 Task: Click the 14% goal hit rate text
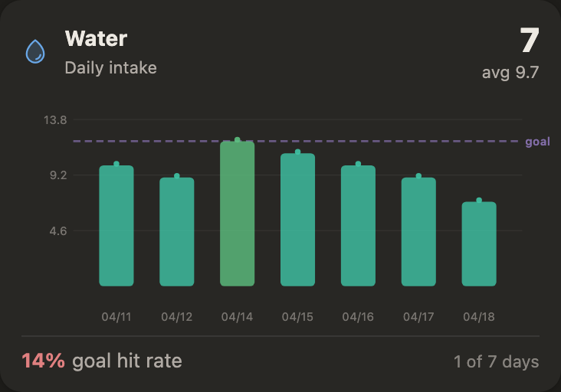coord(102,361)
